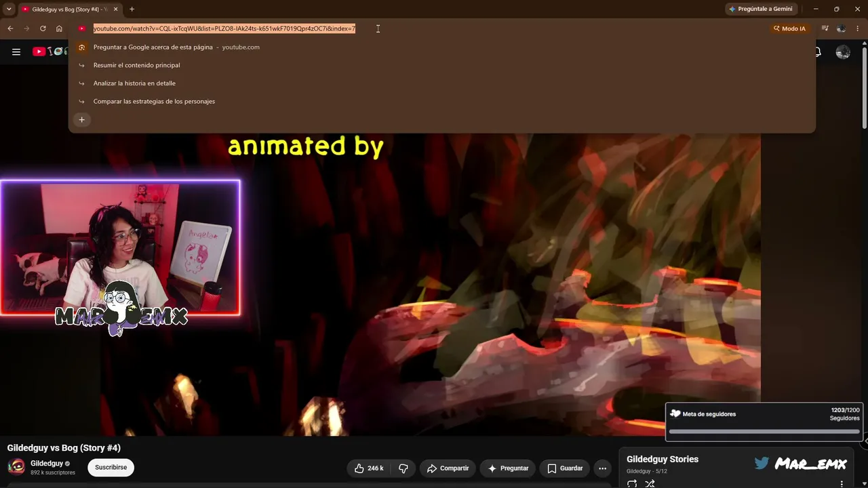868x488 pixels.
Task: Toggle playlist shuffle button
Action: (x=650, y=484)
